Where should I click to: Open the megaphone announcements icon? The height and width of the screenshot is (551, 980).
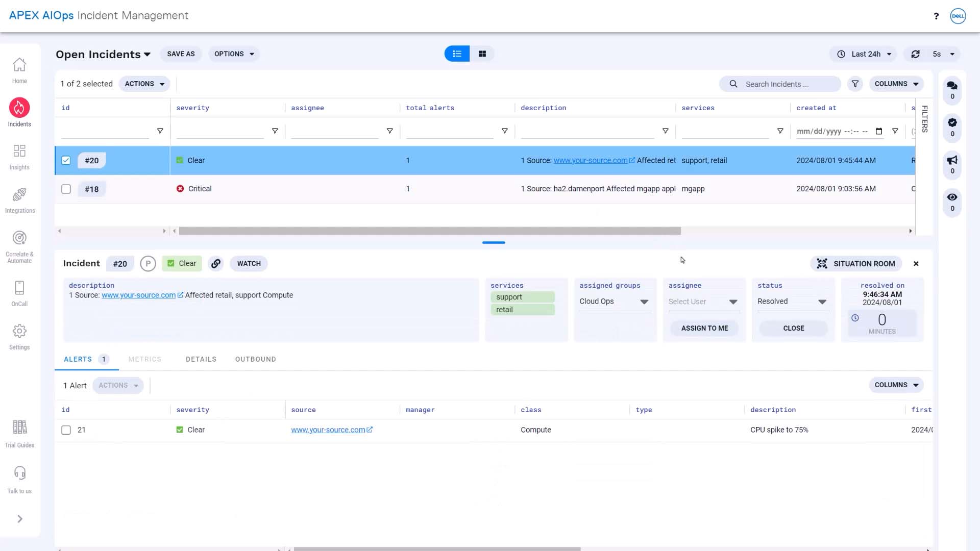click(x=952, y=160)
